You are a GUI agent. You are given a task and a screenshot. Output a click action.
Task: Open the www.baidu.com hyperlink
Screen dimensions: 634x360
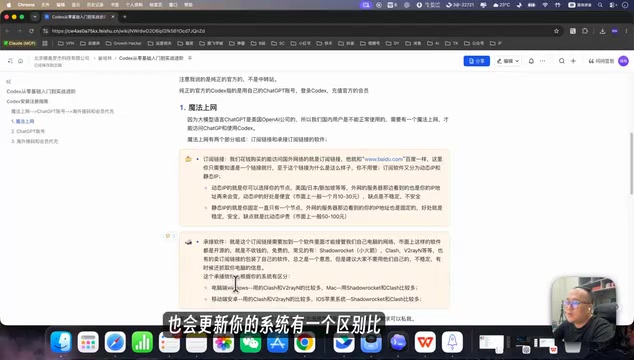(x=383, y=159)
